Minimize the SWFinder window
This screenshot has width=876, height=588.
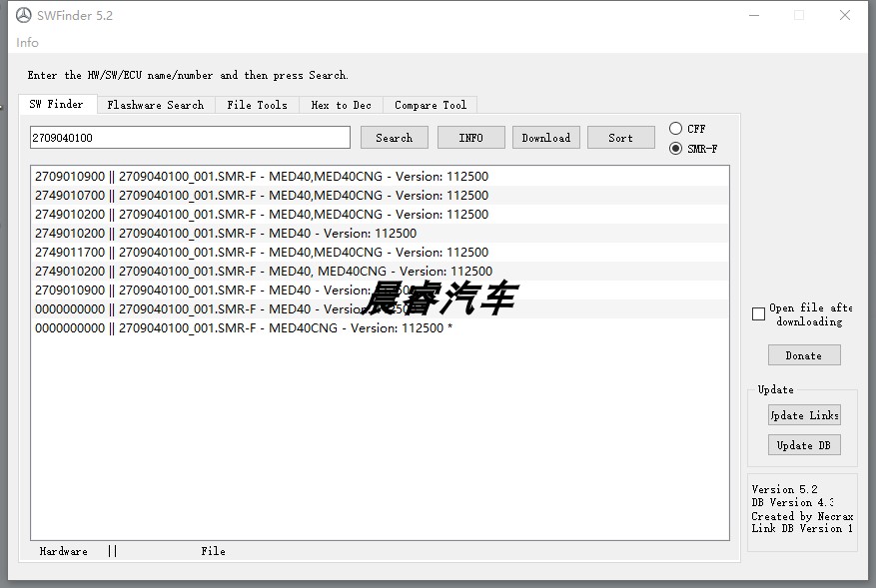754,15
